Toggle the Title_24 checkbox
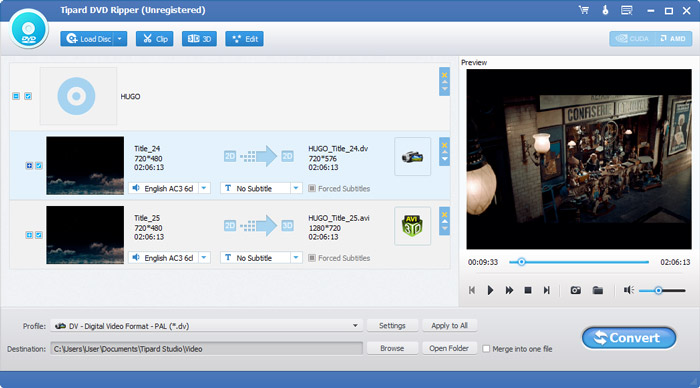Viewport: 700px width, 388px height. (39, 166)
